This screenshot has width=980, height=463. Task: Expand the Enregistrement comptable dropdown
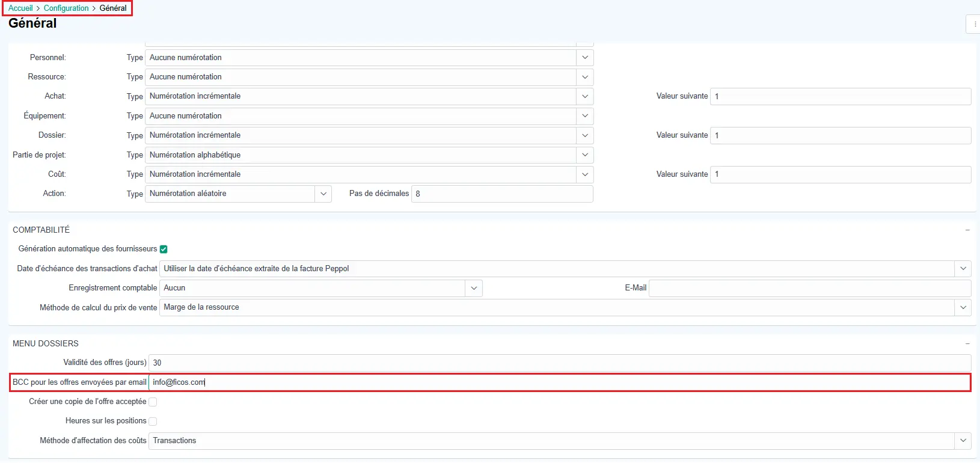click(x=473, y=288)
